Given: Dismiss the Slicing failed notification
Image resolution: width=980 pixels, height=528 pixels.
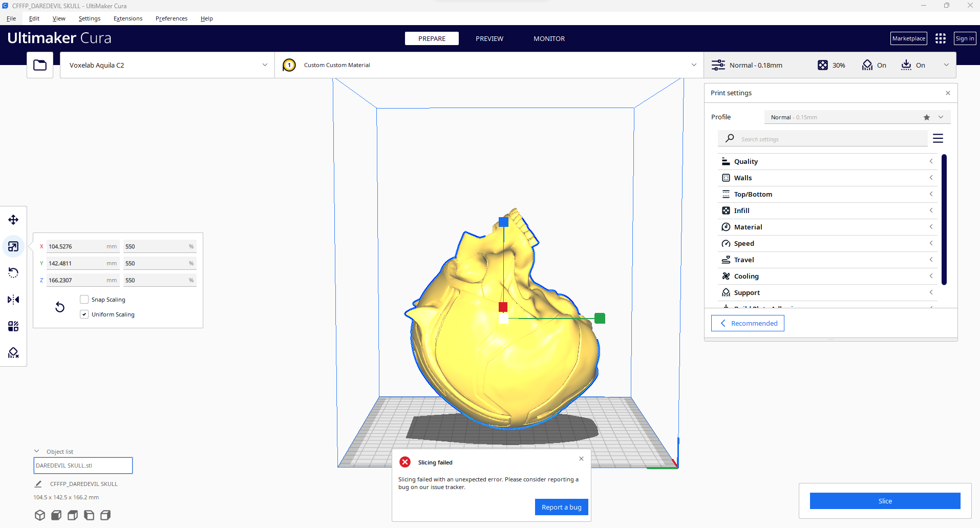Looking at the screenshot, I should (581, 458).
